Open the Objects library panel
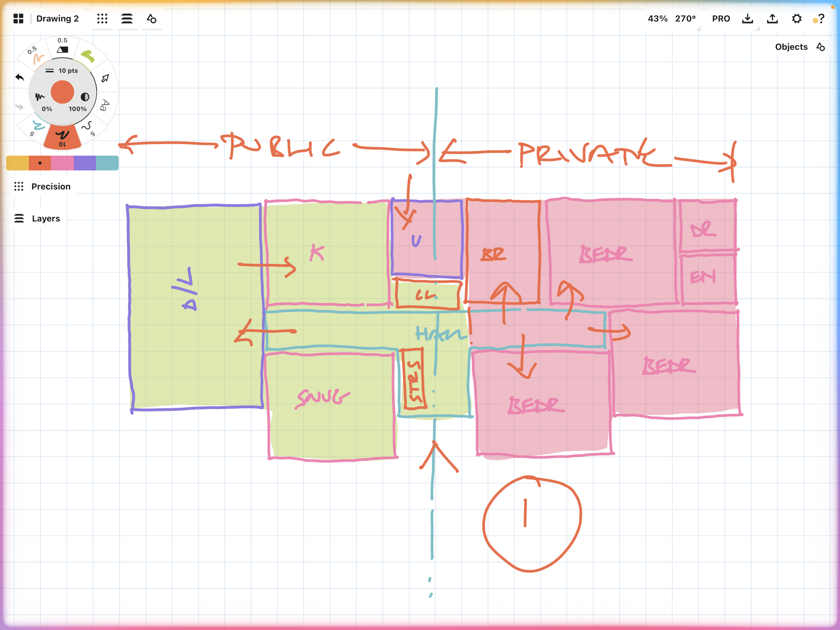Image resolution: width=840 pixels, height=630 pixels. click(x=800, y=47)
